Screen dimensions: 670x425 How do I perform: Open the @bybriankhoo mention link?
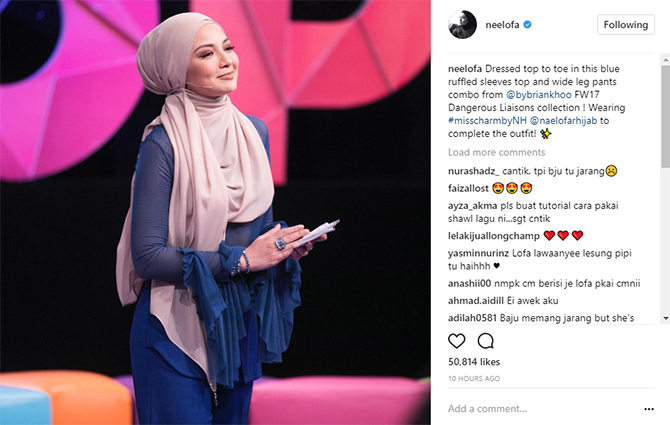(539, 95)
